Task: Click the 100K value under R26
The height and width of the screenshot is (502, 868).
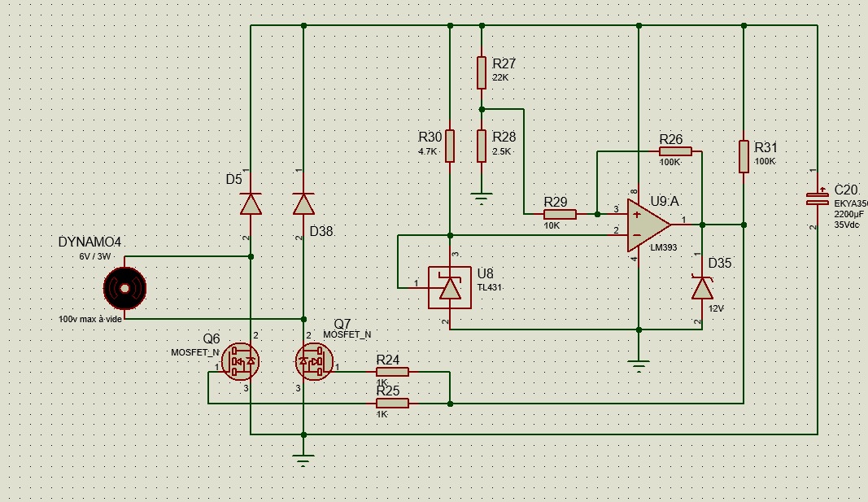Action: 670,162
